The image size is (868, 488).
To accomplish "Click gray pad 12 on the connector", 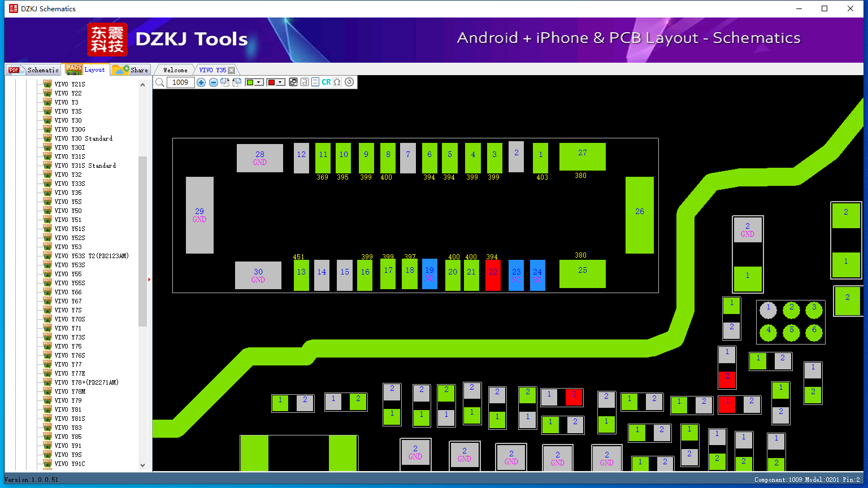I will [x=301, y=158].
